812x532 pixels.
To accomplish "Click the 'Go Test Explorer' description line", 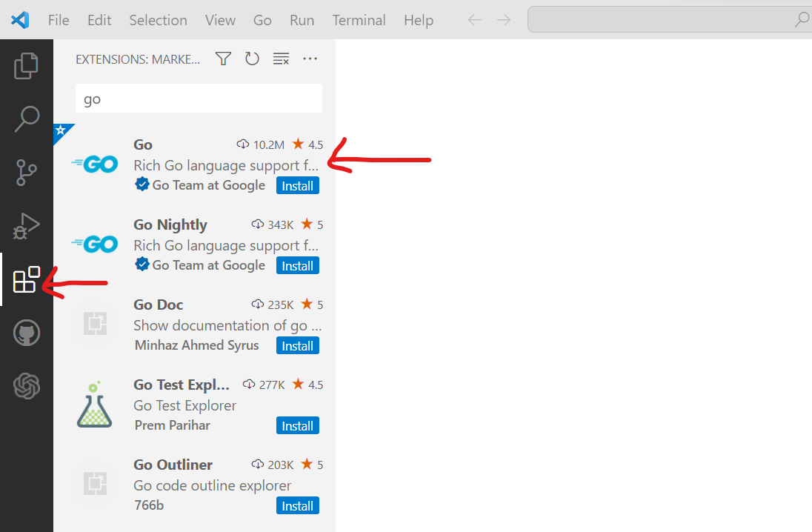I will (x=185, y=405).
